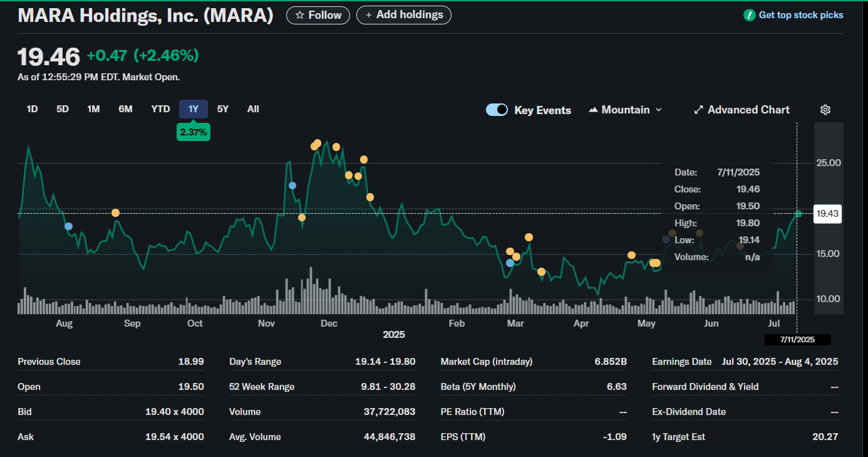This screenshot has width=868, height=457.
Task: Click the current price dot on the chart
Action: (x=798, y=214)
